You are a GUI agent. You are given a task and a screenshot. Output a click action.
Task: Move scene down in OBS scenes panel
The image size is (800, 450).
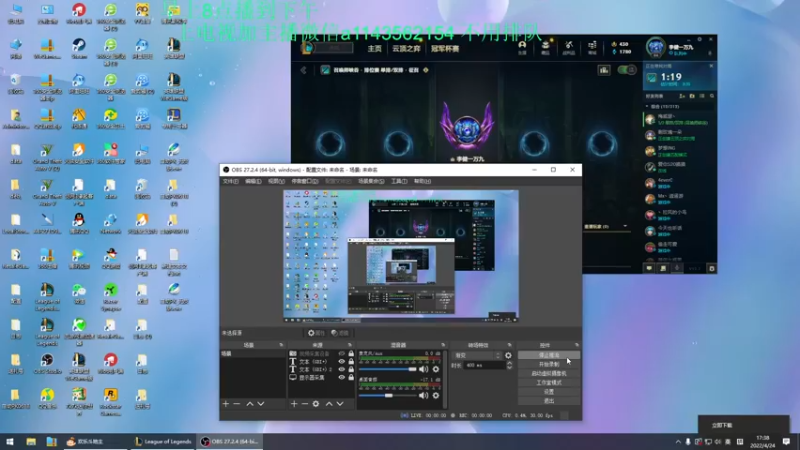coord(261,404)
